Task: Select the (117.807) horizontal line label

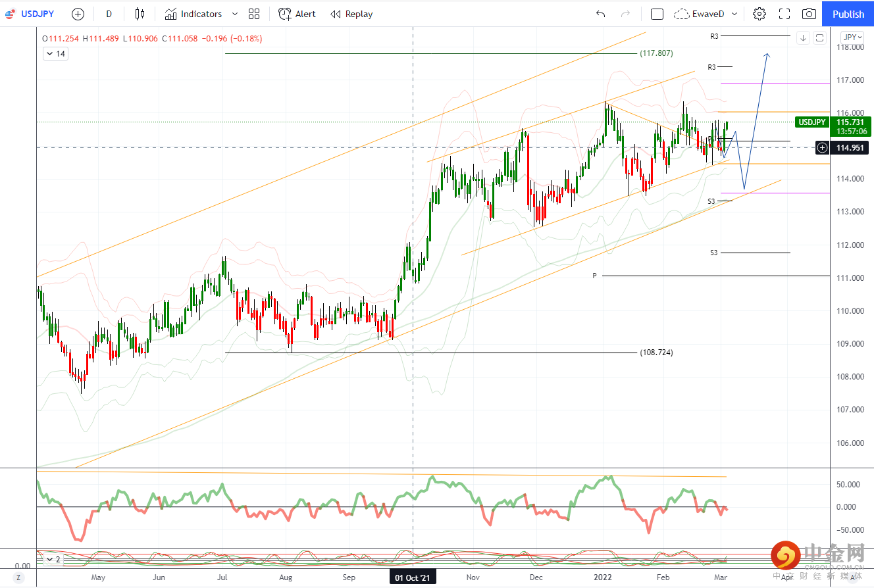Action: tap(656, 53)
